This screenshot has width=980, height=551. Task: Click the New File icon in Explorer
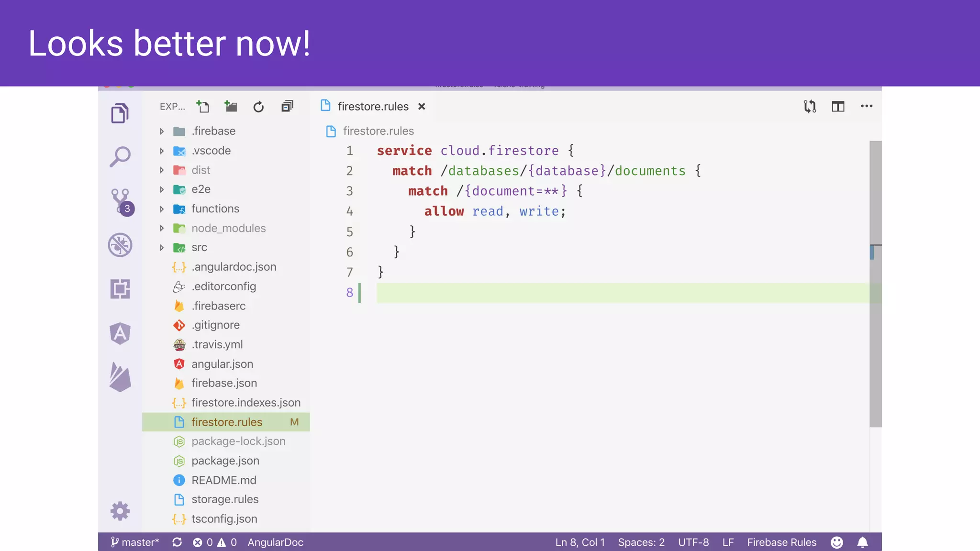pos(202,106)
